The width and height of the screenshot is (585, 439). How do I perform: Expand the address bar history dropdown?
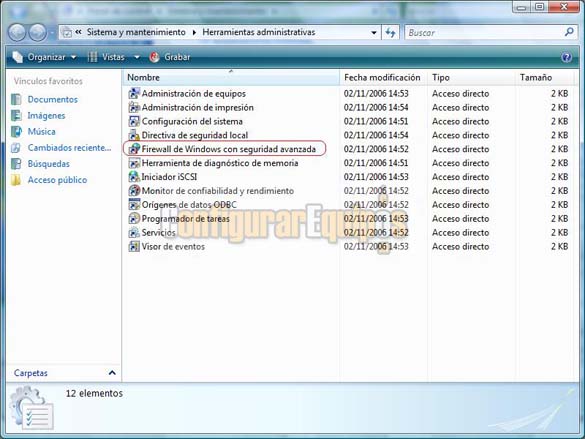[373, 33]
